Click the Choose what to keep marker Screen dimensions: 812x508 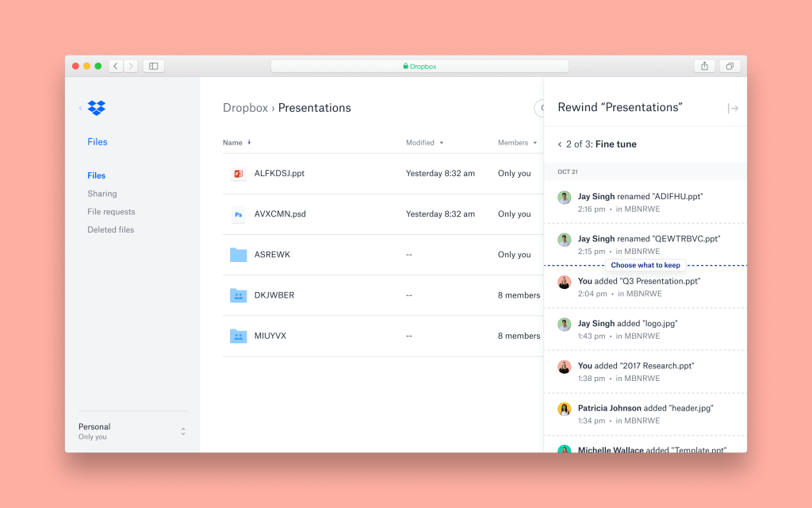tap(645, 265)
